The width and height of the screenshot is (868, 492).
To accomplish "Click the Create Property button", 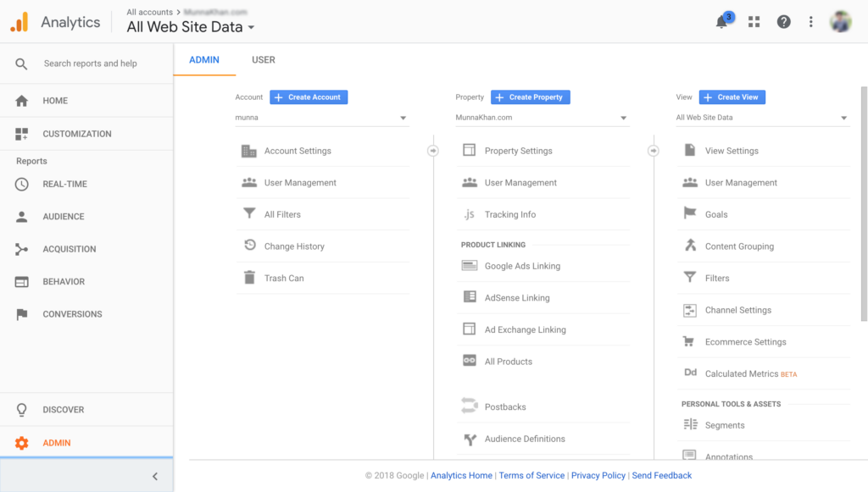I will (x=531, y=97).
